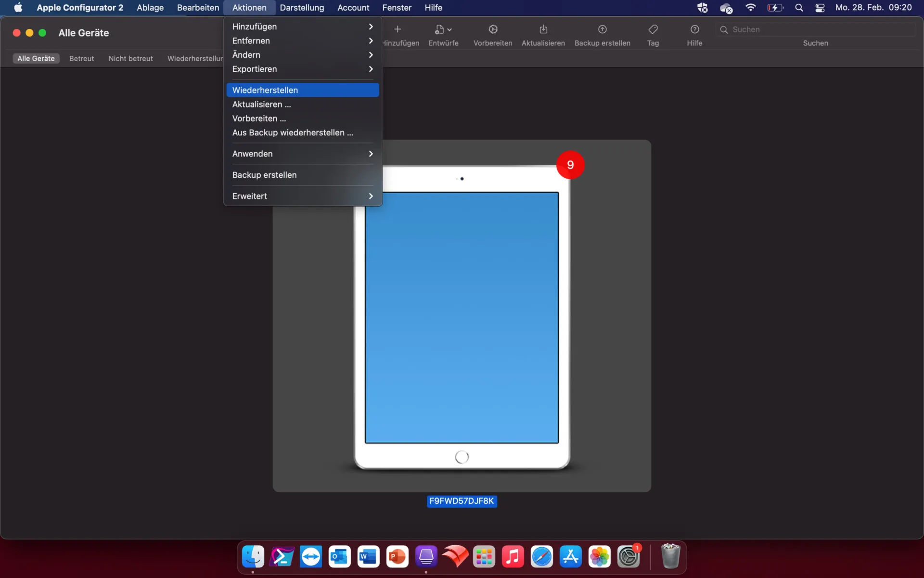
Task: Switch to the Wiederherstellung filter tab
Action: click(x=194, y=58)
